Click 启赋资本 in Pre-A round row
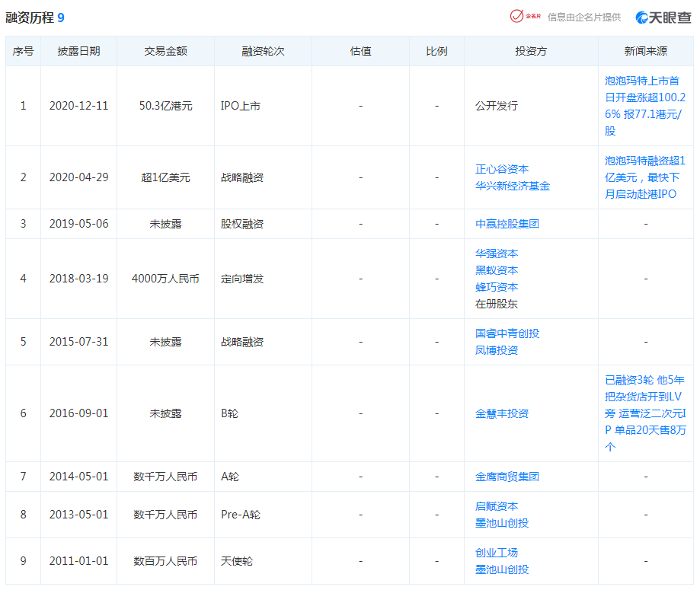700x590 pixels. coord(496,506)
